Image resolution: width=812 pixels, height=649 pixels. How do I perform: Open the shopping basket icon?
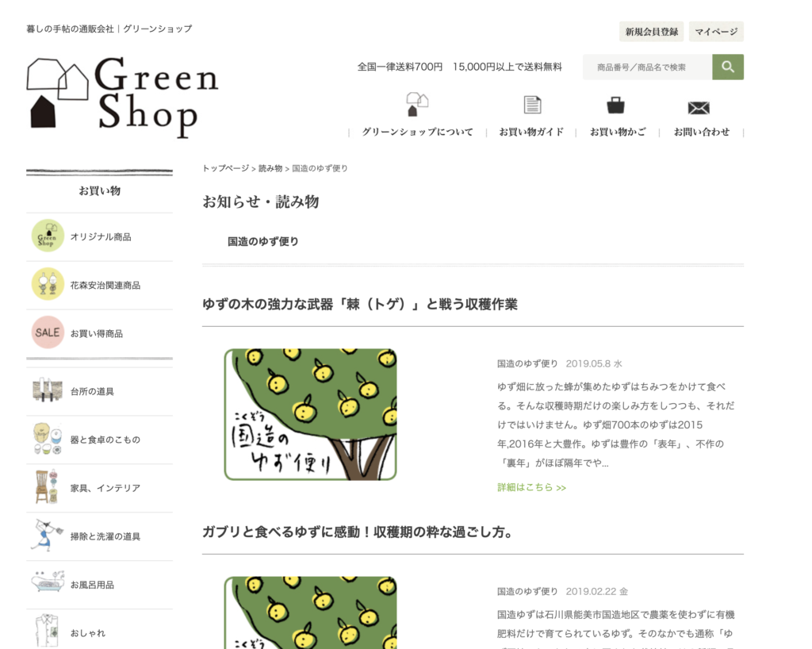pyautogui.click(x=615, y=106)
